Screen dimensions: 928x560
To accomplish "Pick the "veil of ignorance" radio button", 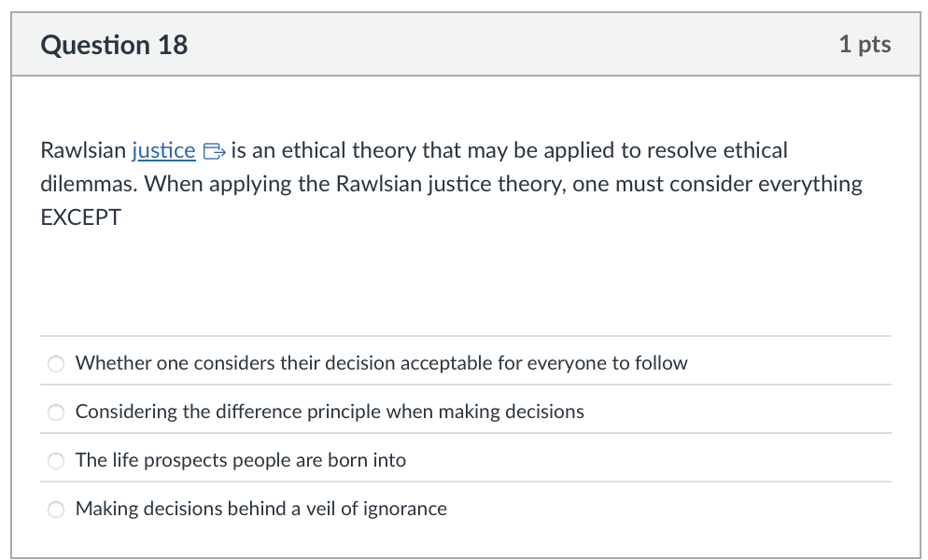I will click(x=57, y=510).
